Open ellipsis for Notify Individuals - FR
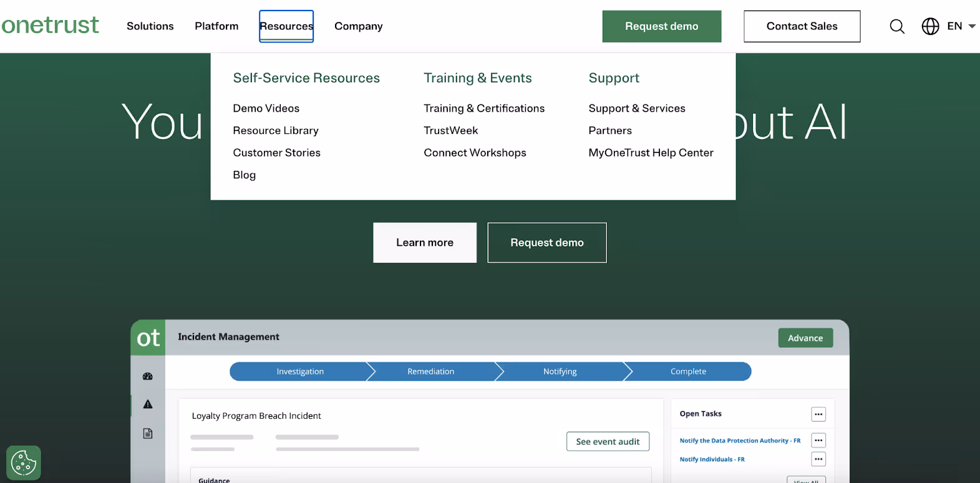980x483 pixels. coord(818,459)
